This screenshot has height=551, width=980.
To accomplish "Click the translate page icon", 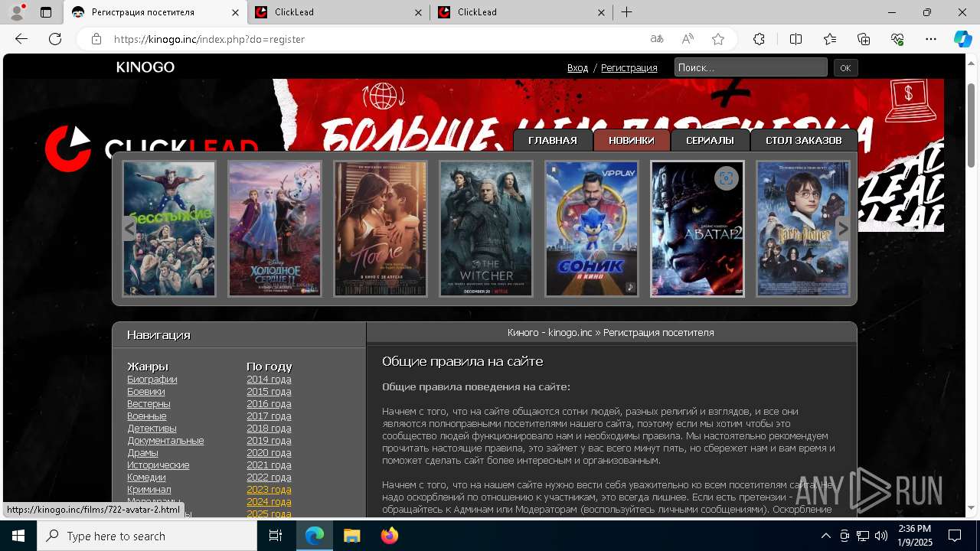I will [x=657, y=39].
